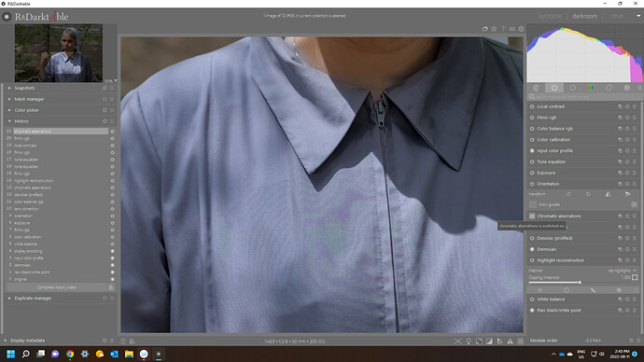This screenshot has width=644, height=362.
Task: Open the Chrome icon in taskbar
Action: coord(70,354)
